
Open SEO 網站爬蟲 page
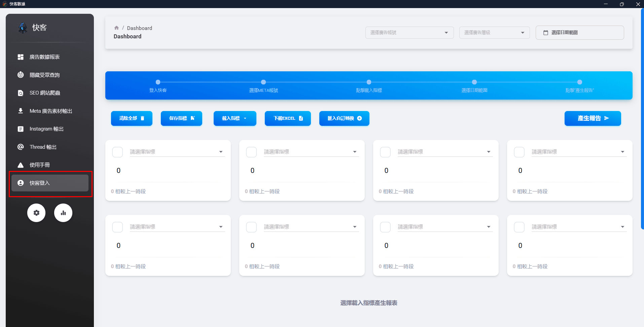coord(45,93)
